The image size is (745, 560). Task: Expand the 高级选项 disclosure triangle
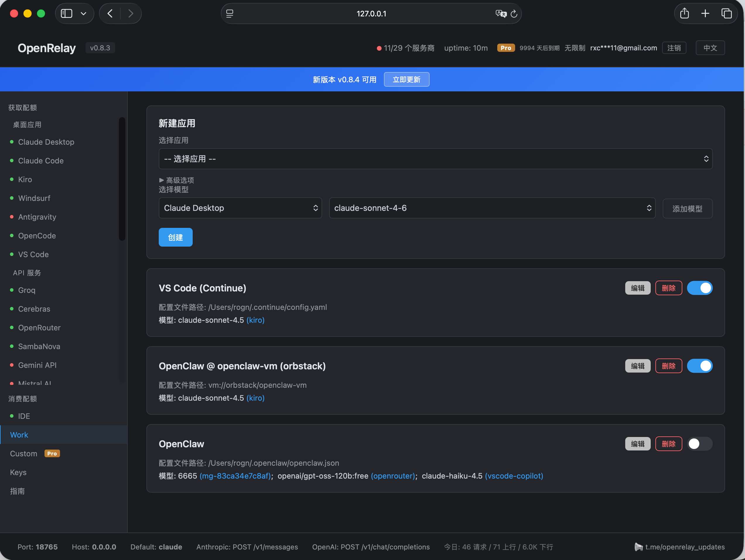pyautogui.click(x=161, y=180)
